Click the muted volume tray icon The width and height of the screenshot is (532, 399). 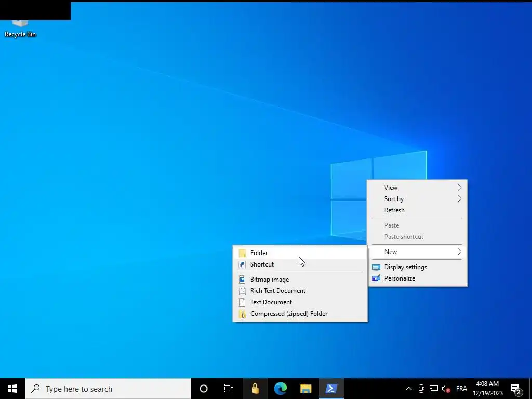tap(446, 389)
